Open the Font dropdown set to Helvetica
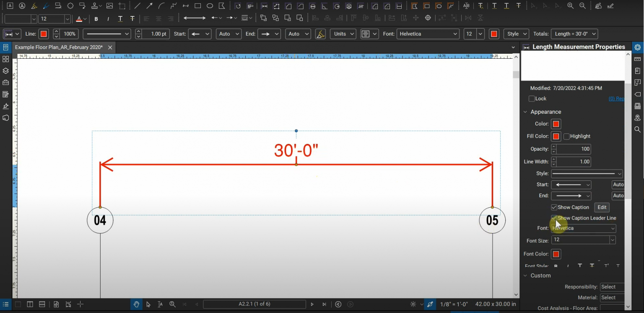 point(584,228)
